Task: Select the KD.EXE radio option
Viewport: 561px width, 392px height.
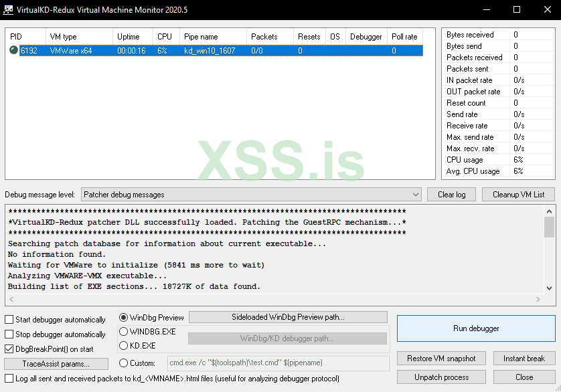Action: (123, 345)
